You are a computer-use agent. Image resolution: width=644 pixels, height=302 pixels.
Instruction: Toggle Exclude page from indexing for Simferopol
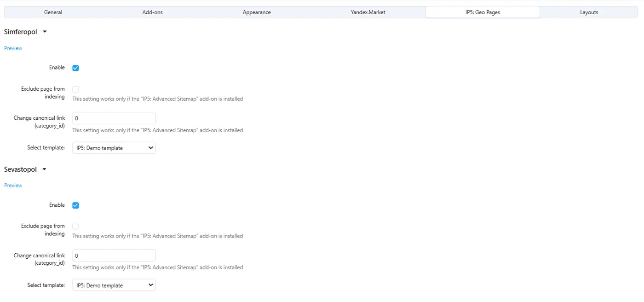tap(76, 89)
